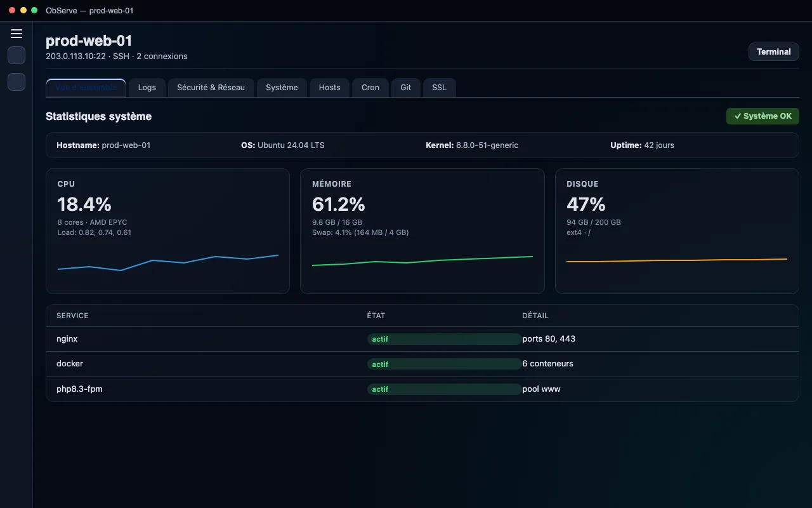Viewport: 812px width, 508px height.
Task: Click the blue CPU usage sparkline
Action: (x=168, y=262)
